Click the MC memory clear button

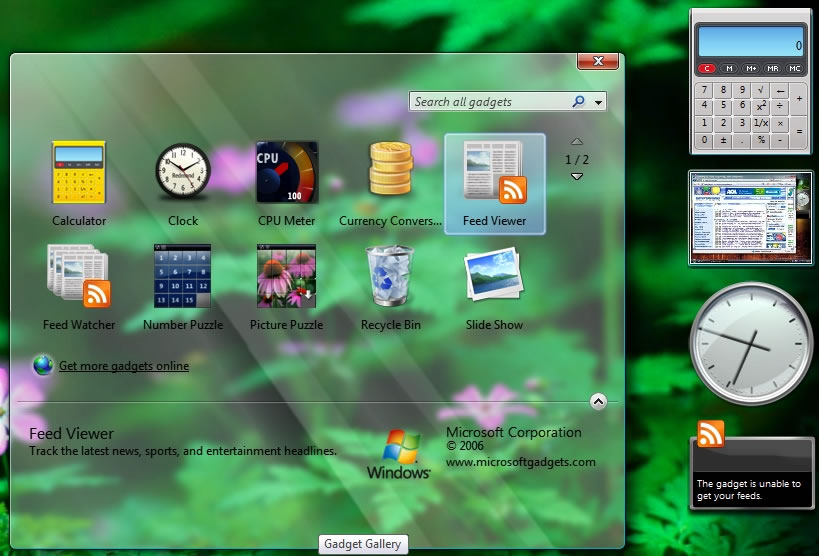point(795,68)
